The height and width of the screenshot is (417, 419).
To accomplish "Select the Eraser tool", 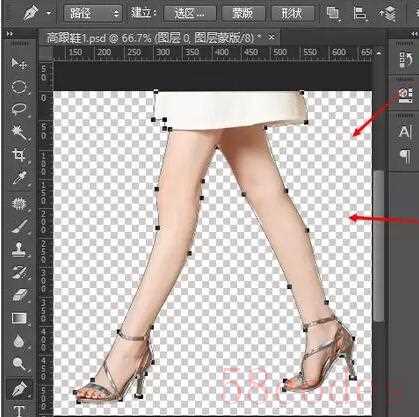I will (x=19, y=295).
